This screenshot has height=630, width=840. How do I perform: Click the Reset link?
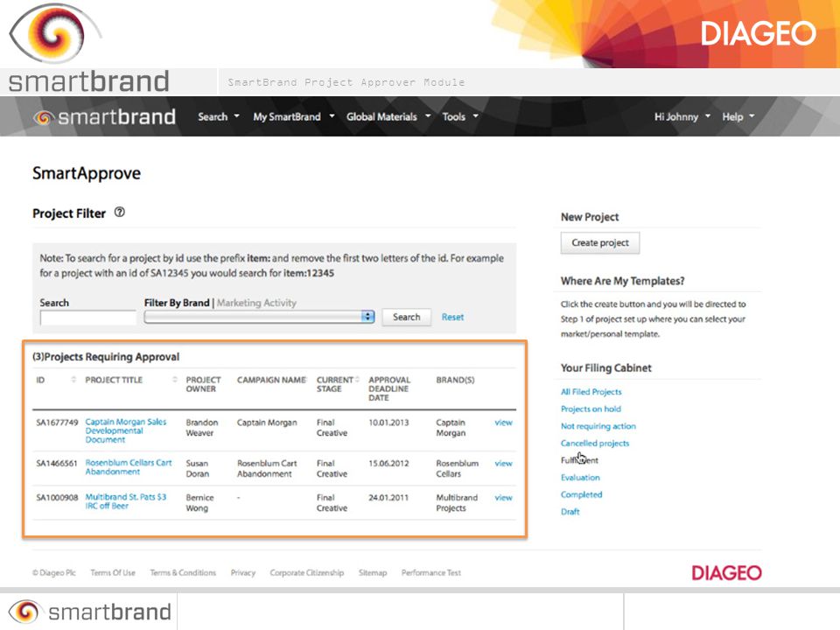click(452, 317)
